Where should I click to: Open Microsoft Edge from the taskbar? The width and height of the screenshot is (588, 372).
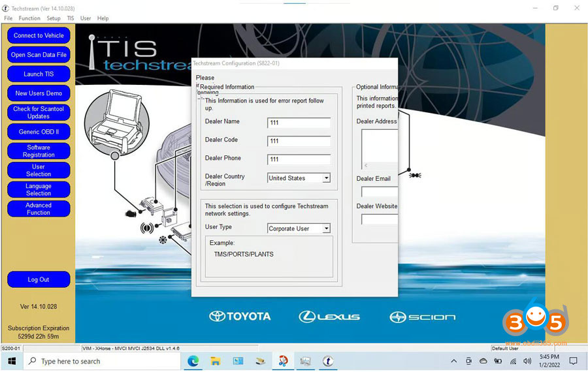[193, 361]
